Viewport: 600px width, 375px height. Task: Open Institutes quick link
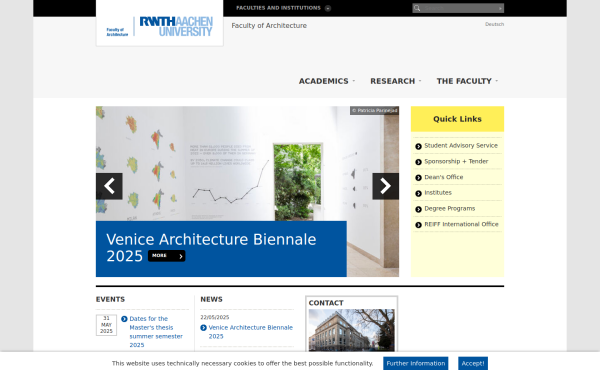(438, 192)
